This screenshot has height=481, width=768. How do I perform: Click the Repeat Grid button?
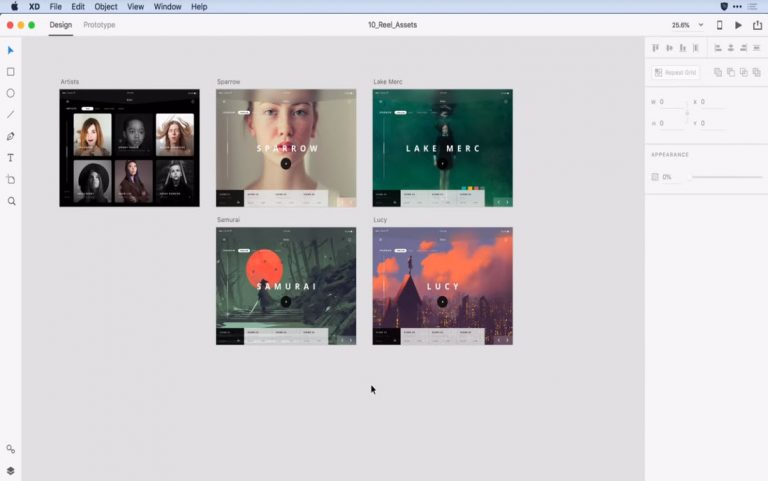[676, 73]
